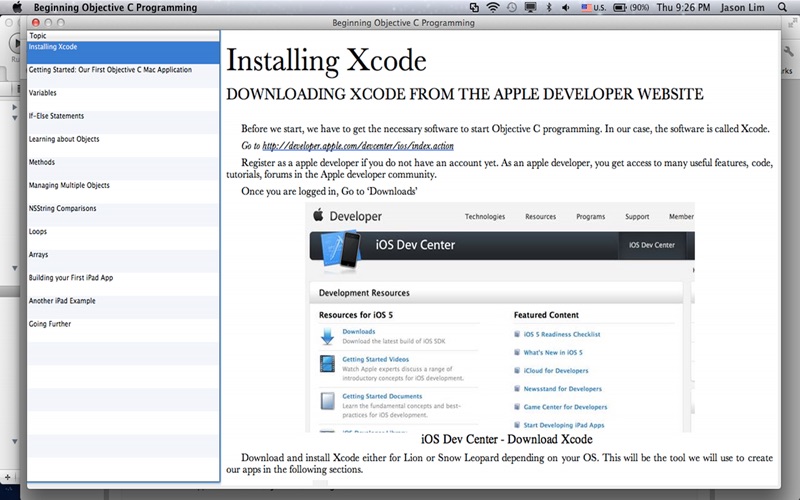Click the plus button in background window

coord(7,477)
